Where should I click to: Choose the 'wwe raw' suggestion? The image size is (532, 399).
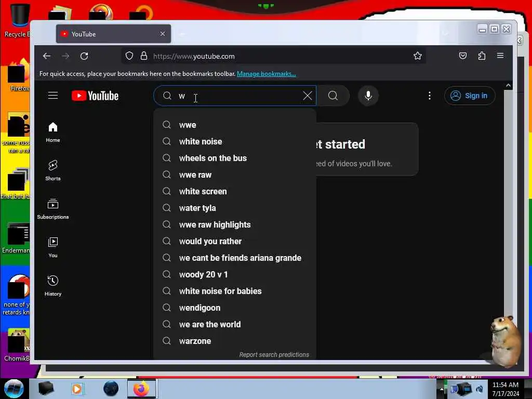(x=235, y=175)
